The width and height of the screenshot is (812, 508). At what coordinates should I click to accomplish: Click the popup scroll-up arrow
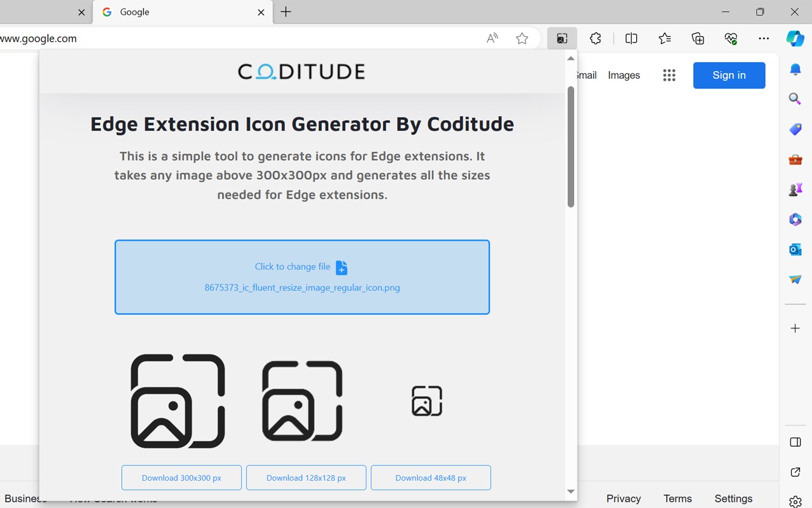(571, 58)
